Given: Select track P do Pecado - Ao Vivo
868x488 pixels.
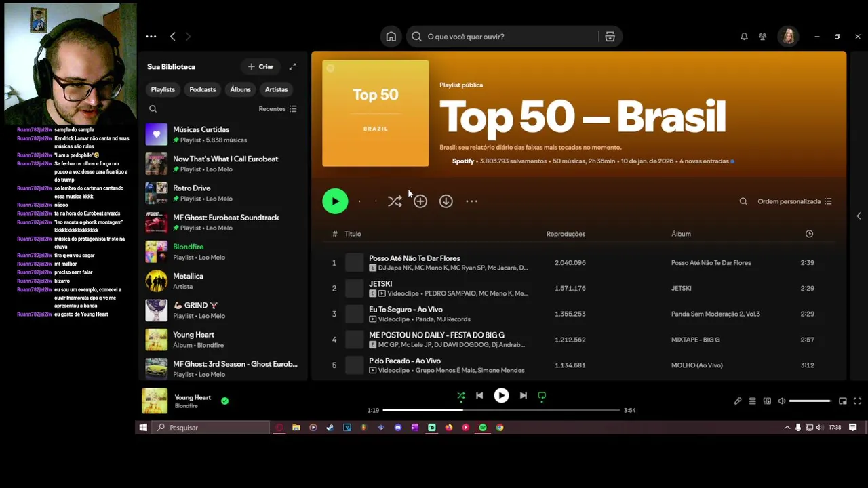Looking at the screenshot, I should tap(405, 361).
